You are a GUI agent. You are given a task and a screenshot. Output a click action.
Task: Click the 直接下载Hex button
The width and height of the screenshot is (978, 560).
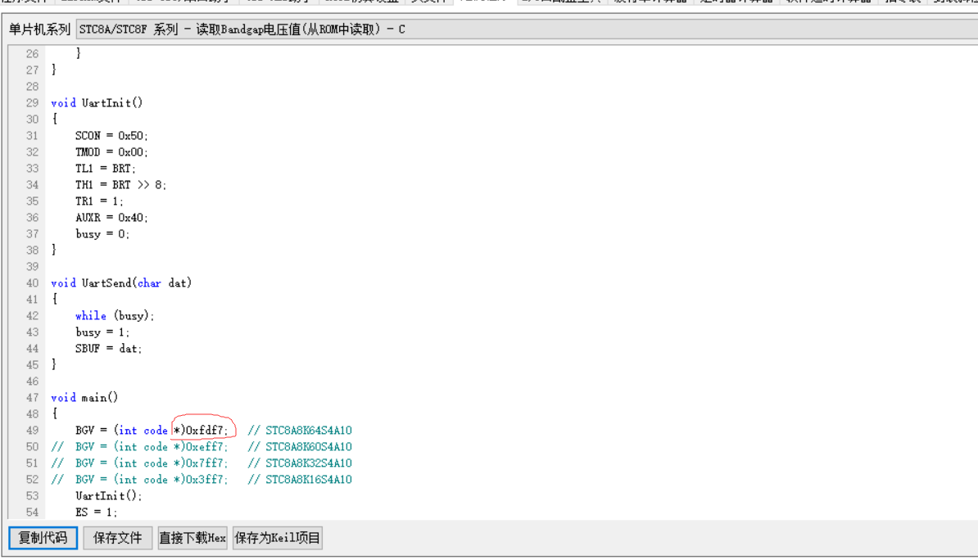click(192, 538)
